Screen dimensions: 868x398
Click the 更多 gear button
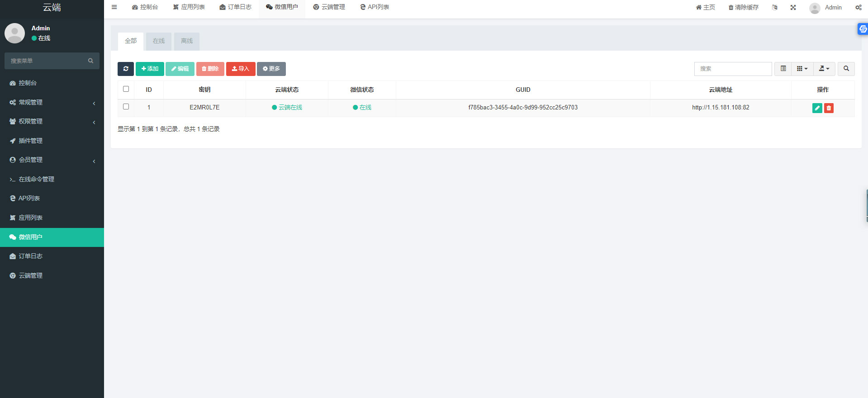(x=271, y=69)
